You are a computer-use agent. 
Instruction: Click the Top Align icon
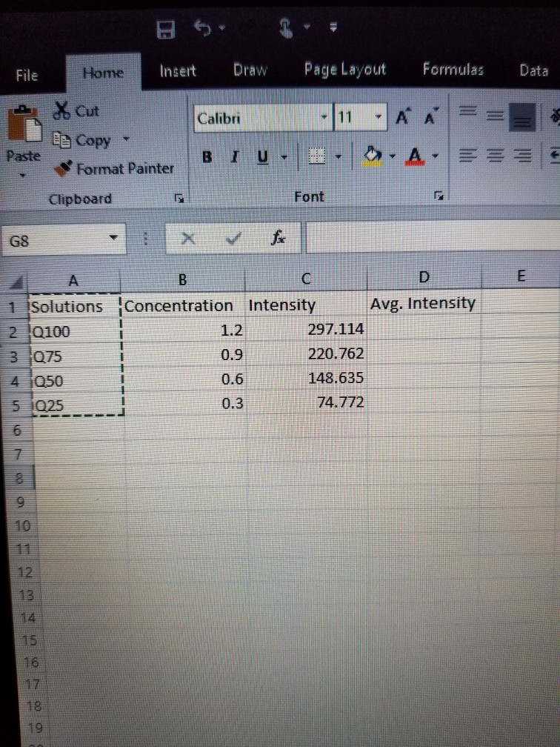click(x=468, y=111)
